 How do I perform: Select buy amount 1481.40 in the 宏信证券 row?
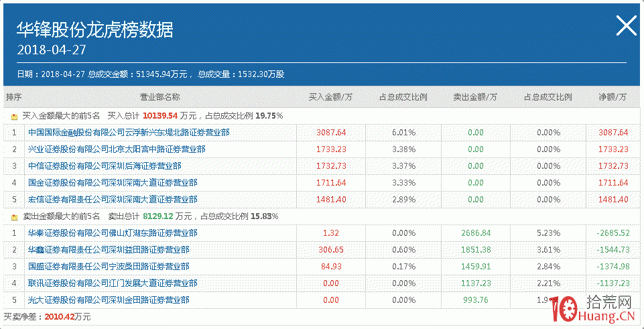click(332, 200)
